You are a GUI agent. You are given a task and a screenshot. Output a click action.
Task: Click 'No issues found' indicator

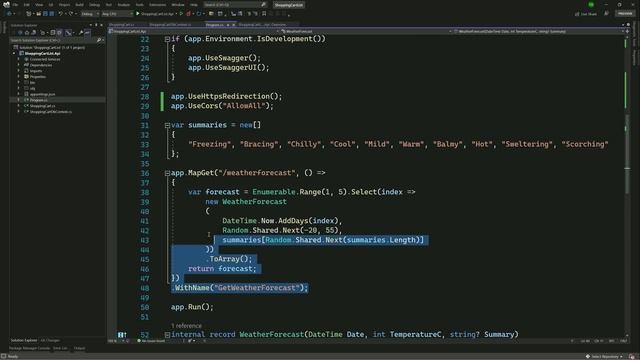(x=151, y=341)
